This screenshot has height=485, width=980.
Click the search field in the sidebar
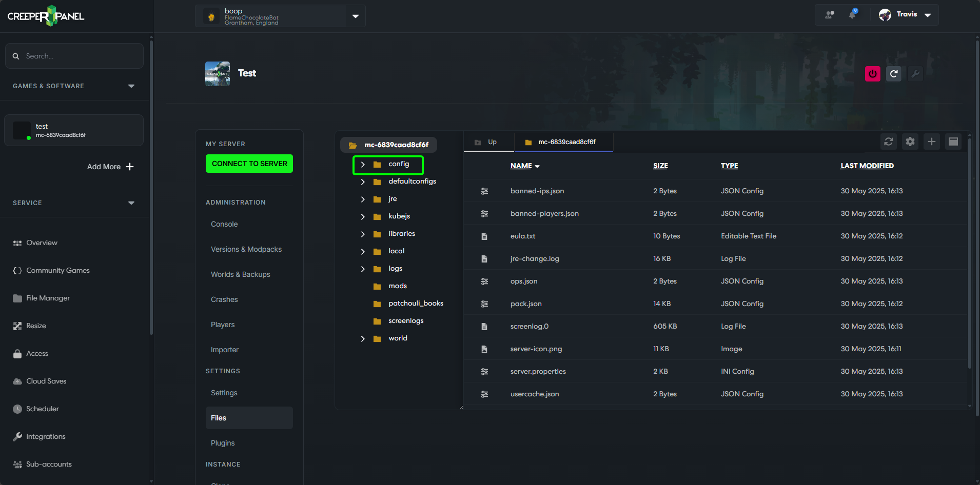click(74, 56)
